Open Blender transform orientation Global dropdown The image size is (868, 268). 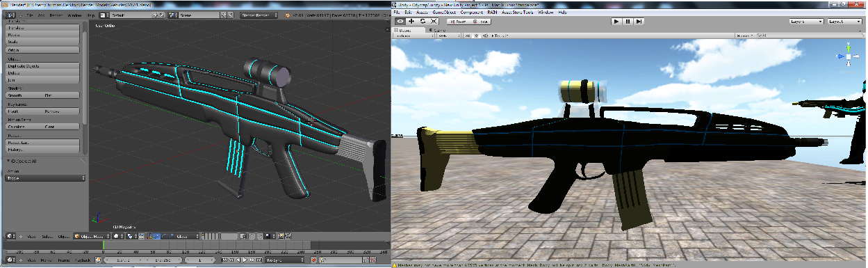186,236
